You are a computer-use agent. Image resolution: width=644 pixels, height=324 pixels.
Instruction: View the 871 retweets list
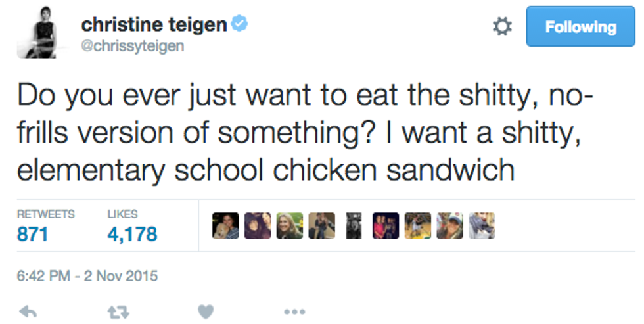(x=33, y=233)
